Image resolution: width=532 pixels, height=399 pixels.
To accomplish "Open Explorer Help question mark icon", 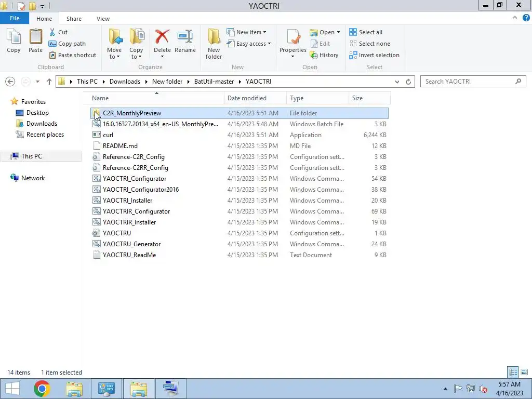I will coord(526,18).
